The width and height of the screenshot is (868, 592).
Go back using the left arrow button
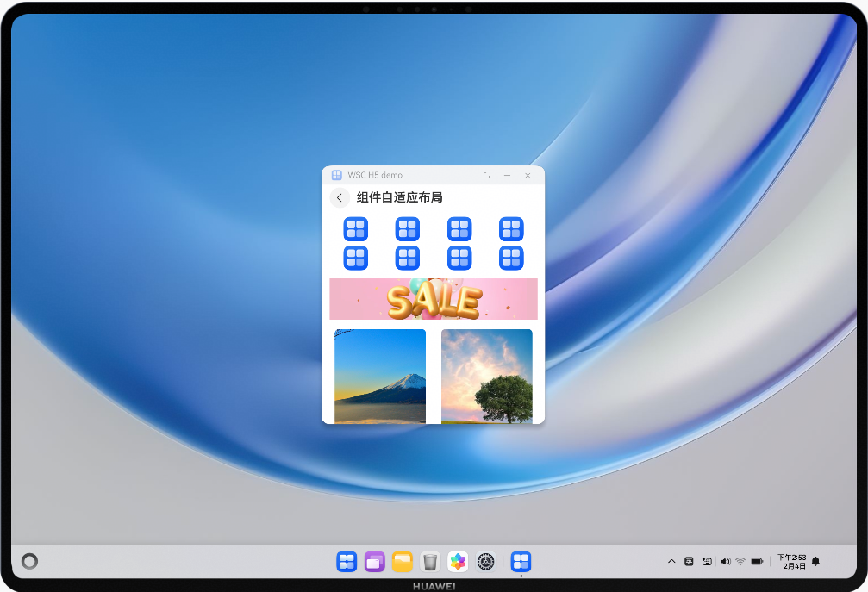340,198
